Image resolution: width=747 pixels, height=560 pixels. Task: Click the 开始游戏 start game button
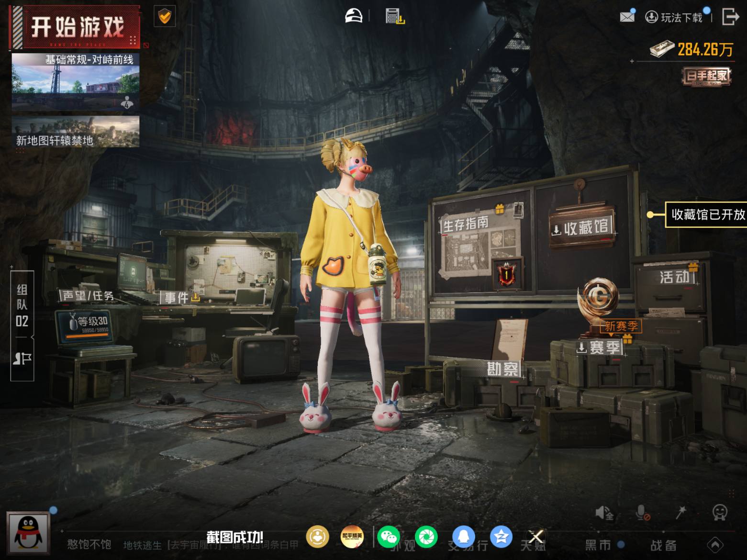coord(77,27)
